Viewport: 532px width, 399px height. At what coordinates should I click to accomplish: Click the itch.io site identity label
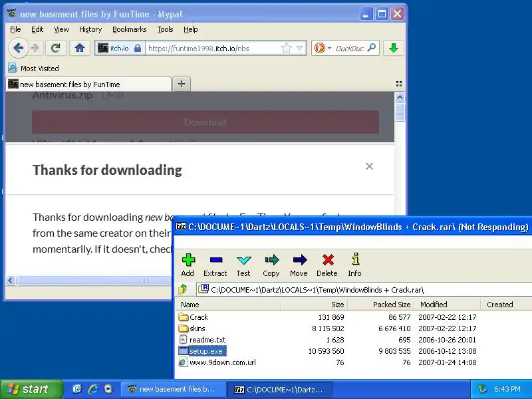(119, 48)
